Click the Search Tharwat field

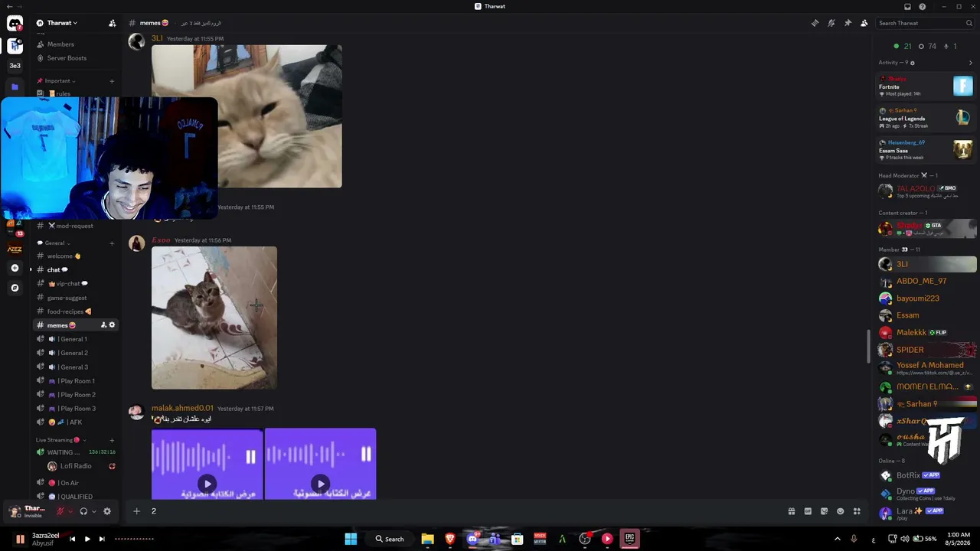(x=923, y=23)
